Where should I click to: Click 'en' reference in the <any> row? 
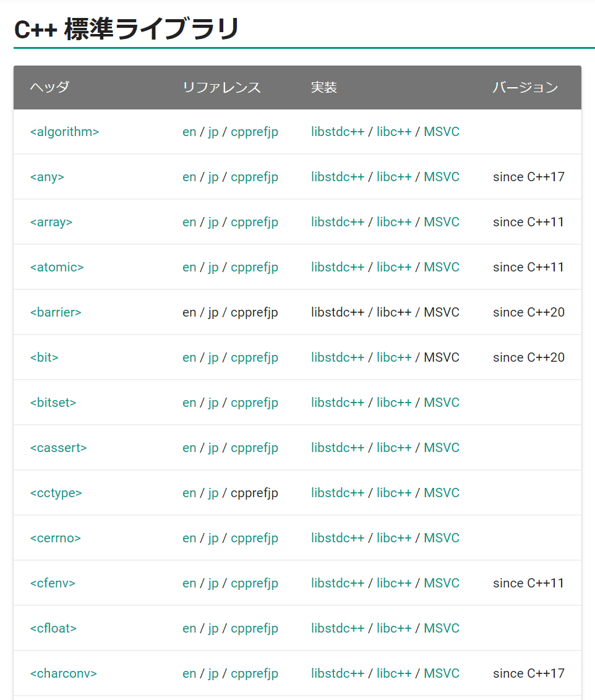point(189,177)
